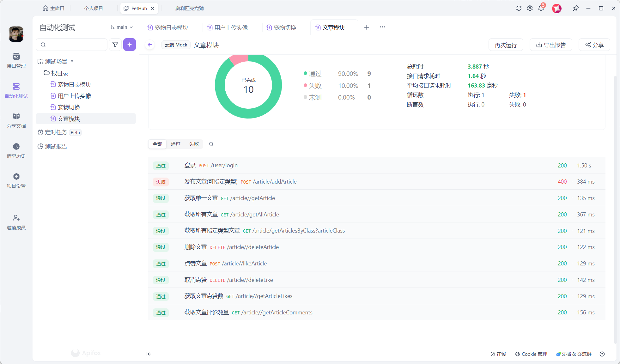This screenshot has width=620, height=364.
Task: Click the vertical scrollbar of the report
Action: tap(615, 209)
